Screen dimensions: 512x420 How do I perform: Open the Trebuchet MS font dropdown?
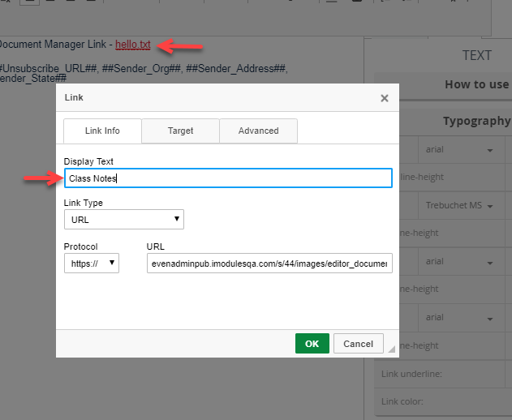458,206
